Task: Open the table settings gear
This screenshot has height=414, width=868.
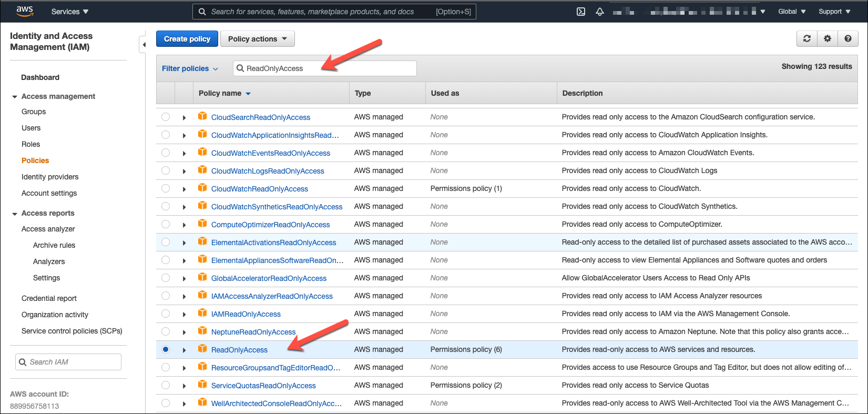Action: (x=828, y=38)
